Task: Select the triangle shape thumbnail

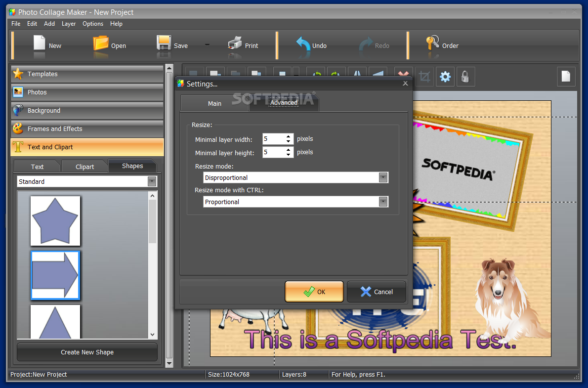Action: (55, 322)
